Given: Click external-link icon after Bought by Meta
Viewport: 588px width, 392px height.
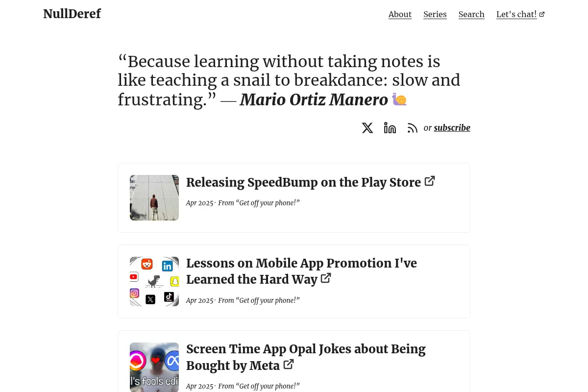Looking at the screenshot, I should pyautogui.click(x=289, y=364).
